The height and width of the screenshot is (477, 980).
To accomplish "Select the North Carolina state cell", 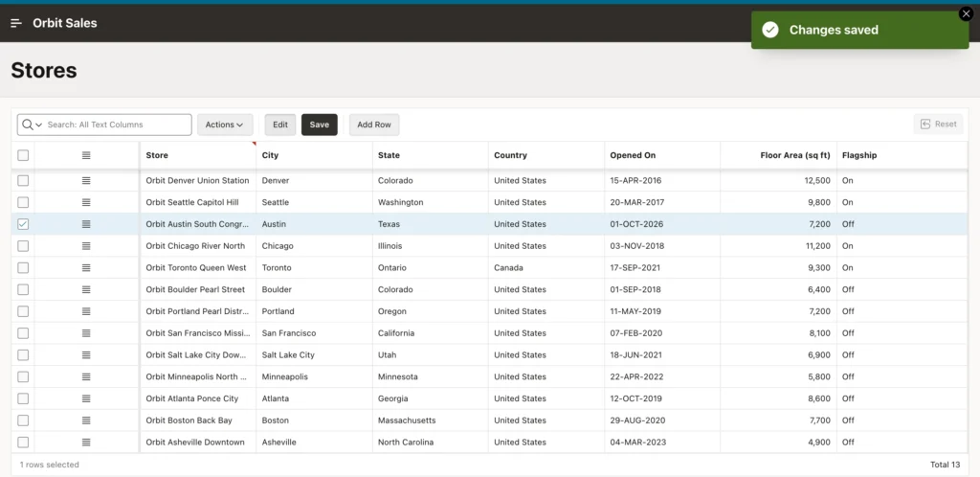I will 431,442.
